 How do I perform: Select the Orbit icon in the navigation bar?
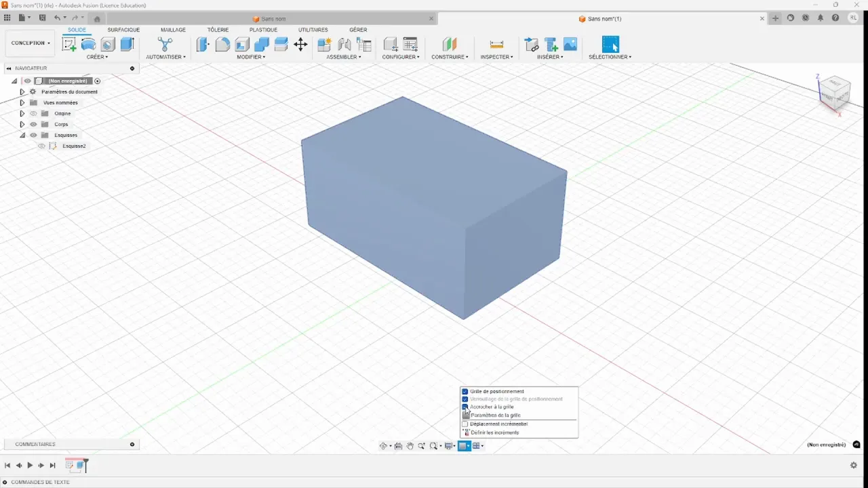click(383, 445)
